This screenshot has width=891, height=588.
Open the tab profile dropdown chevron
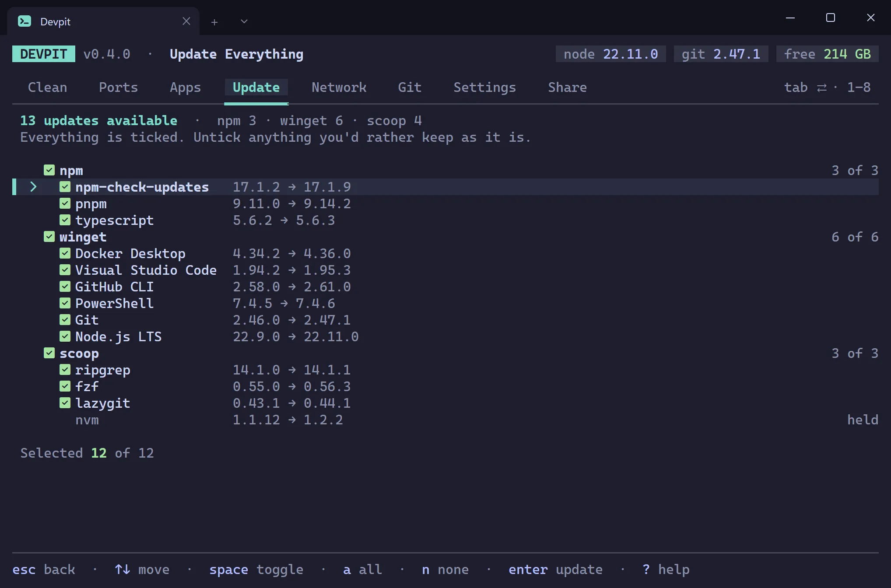(244, 21)
